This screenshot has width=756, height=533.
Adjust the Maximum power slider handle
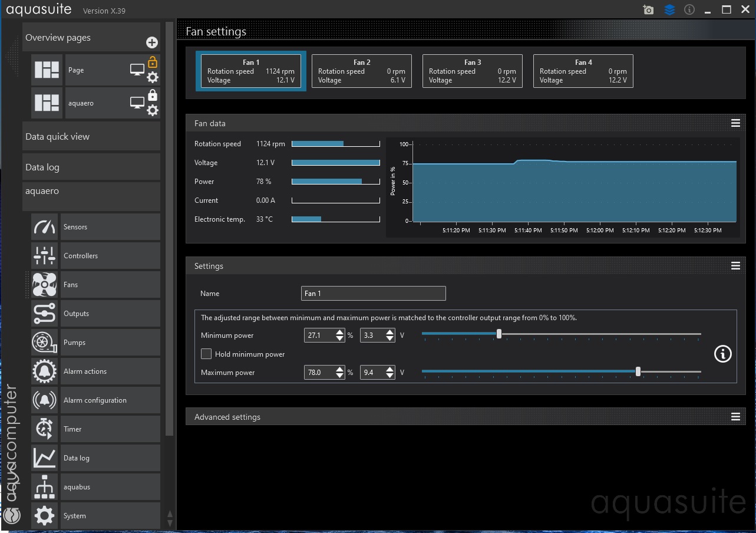[x=638, y=371]
